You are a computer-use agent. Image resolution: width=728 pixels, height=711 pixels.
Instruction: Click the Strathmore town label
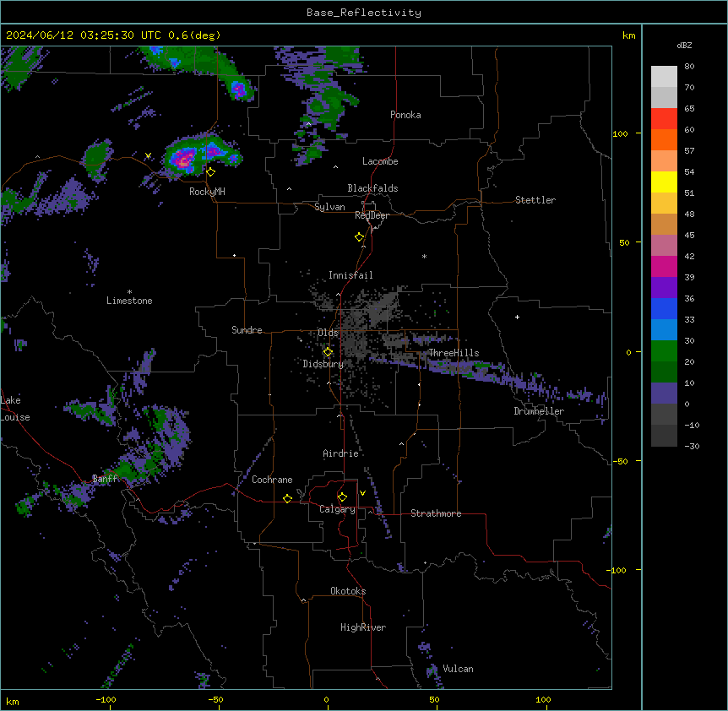436,513
